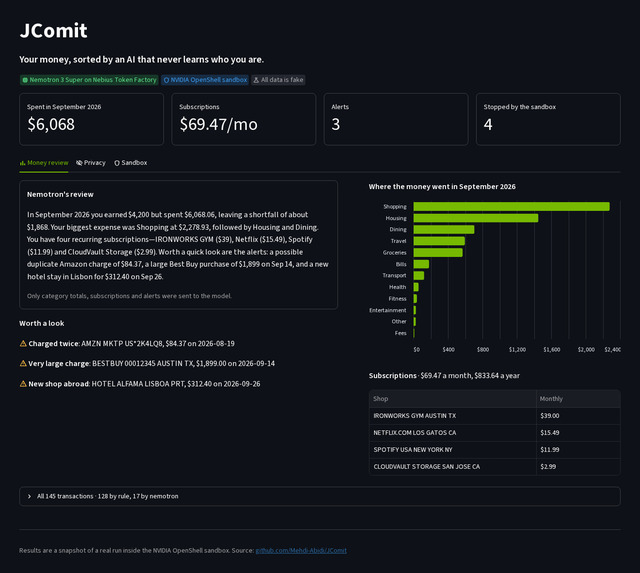
Task: Select the Transport bar in the chart
Action: click(x=418, y=275)
